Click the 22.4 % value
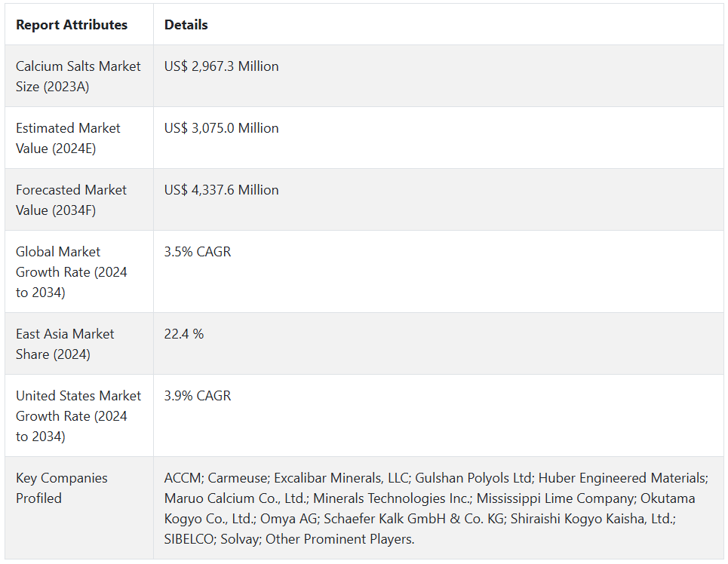 point(184,334)
